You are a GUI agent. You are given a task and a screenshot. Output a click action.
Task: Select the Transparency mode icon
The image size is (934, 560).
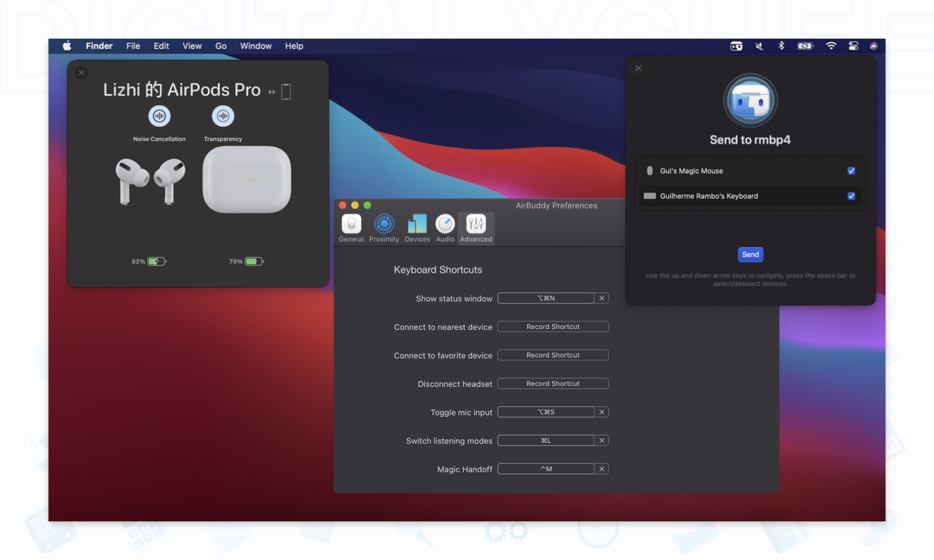[223, 116]
